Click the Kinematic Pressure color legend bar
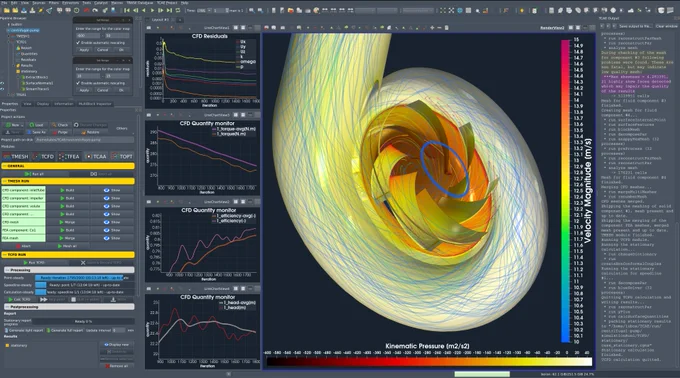The width and height of the screenshot is (680, 378). pos(429,361)
